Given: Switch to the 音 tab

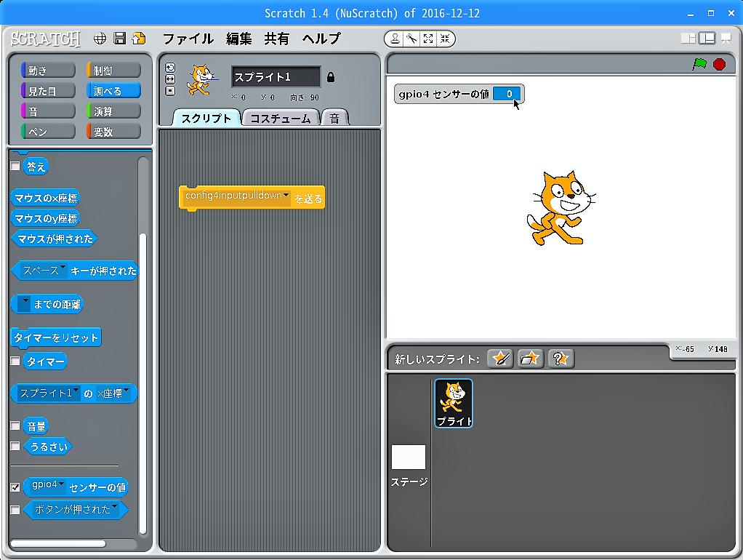Looking at the screenshot, I should pos(334,118).
